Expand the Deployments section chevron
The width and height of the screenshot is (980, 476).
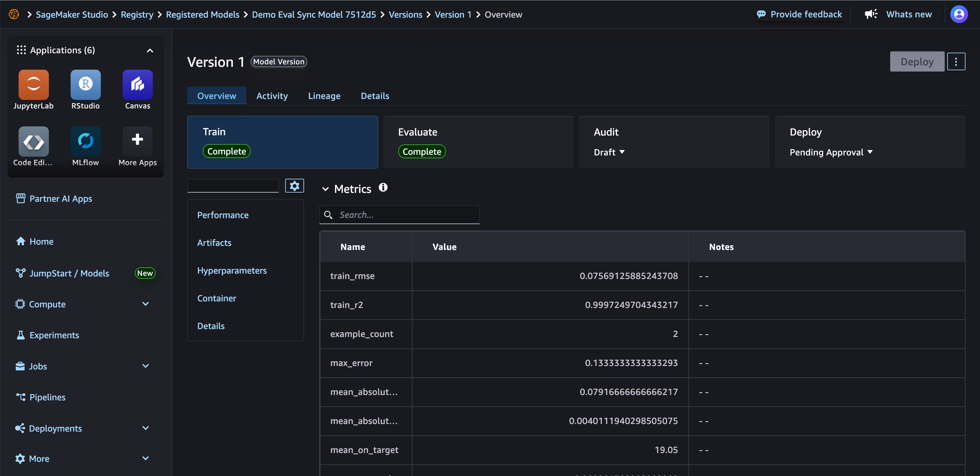click(145, 428)
